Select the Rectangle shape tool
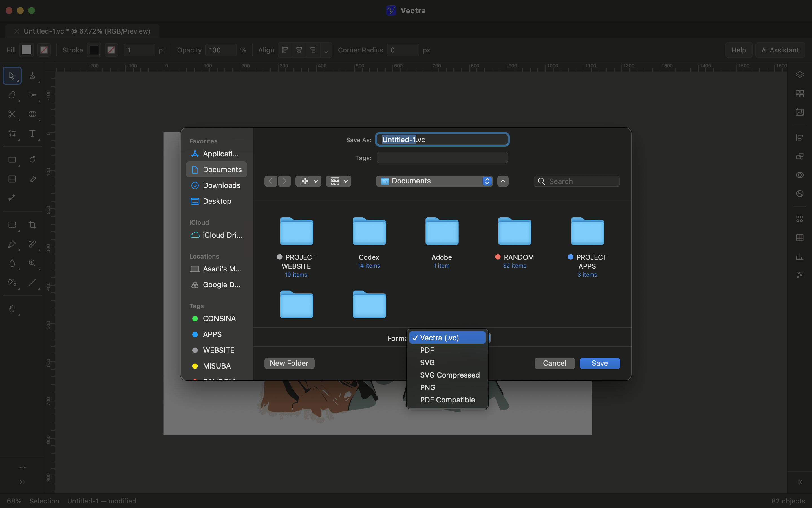Image resolution: width=812 pixels, height=508 pixels. click(12, 159)
